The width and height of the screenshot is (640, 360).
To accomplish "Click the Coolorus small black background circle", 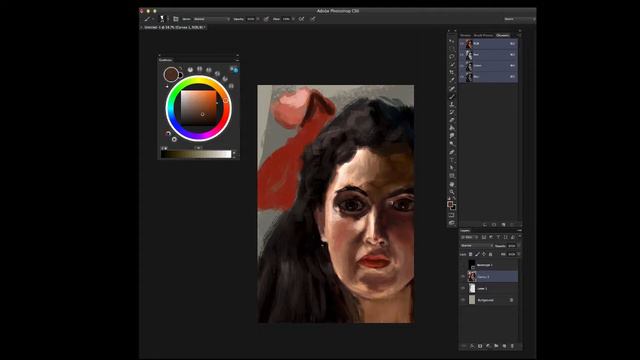I will [180, 75].
